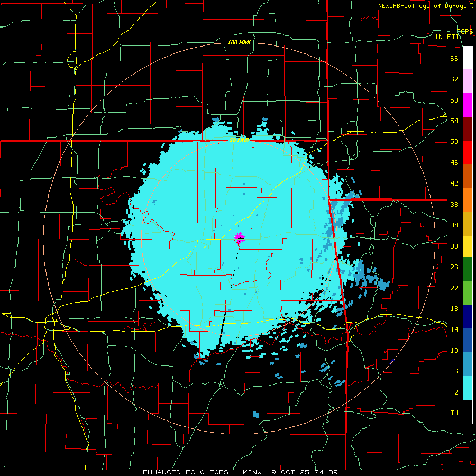Viewport: 476px width, 476px height.
Task: Click the dark green 26 kft legend swatch
Action: (x=467, y=269)
